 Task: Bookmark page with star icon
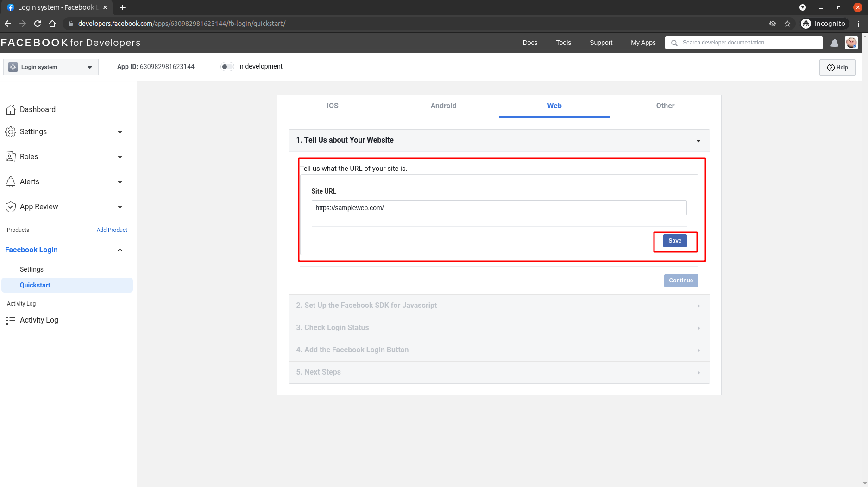pos(787,24)
